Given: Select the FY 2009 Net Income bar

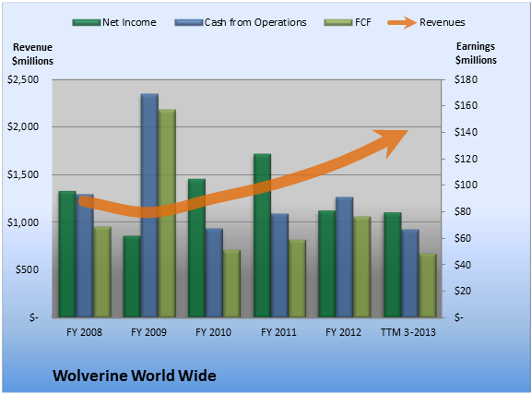Looking at the screenshot, I should tap(132, 277).
